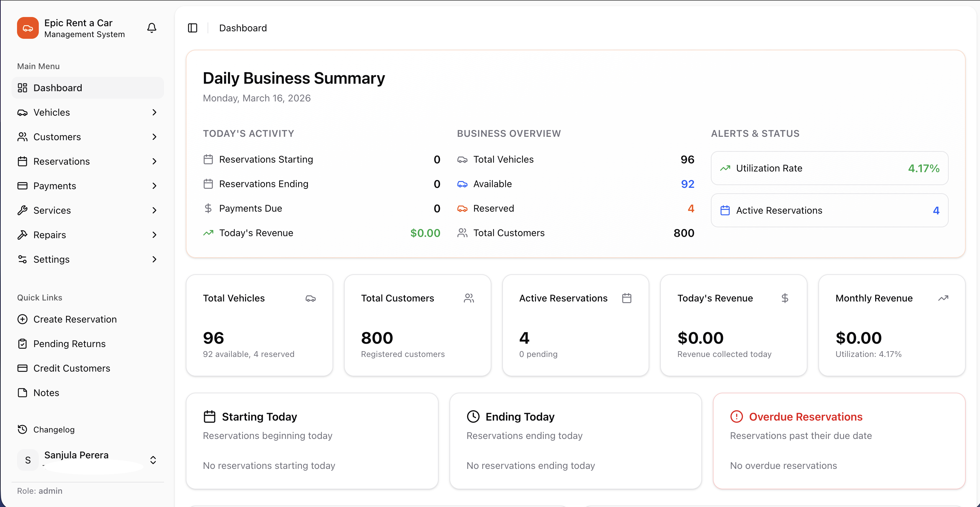Open Sanjula Perera user account switcher
The image size is (980, 507).
pos(152,460)
